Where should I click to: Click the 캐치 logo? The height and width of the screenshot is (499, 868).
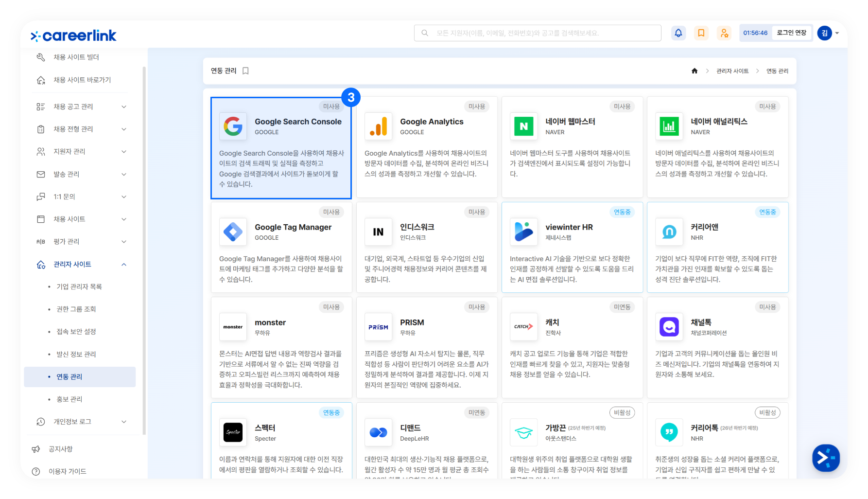tap(523, 327)
